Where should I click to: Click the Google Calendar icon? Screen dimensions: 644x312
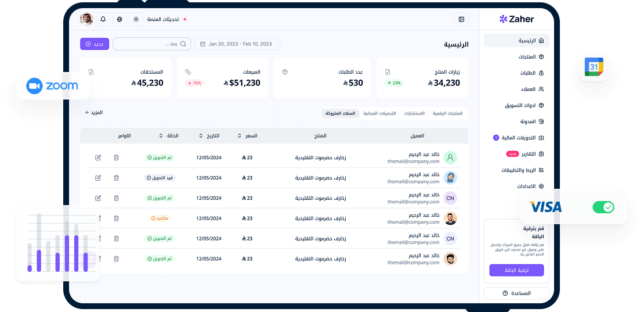point(594,67)
